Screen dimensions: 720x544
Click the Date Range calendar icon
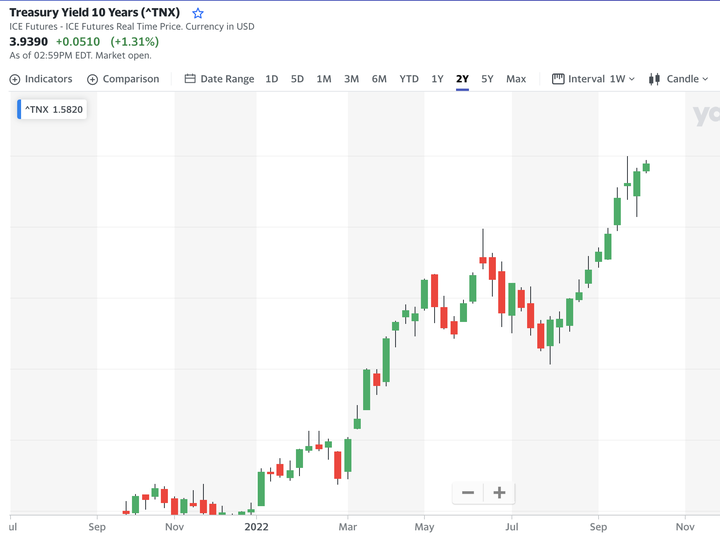click(190, 79)
